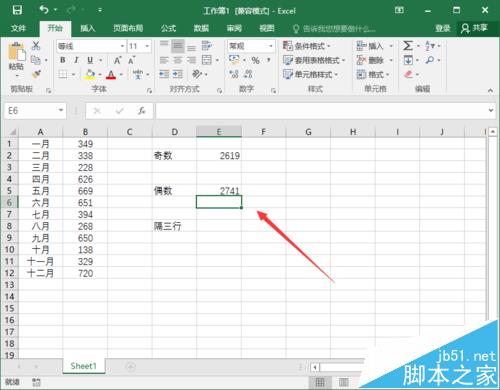Apply red font color A
The image size is (500, 390).
[x=111, y=75]
